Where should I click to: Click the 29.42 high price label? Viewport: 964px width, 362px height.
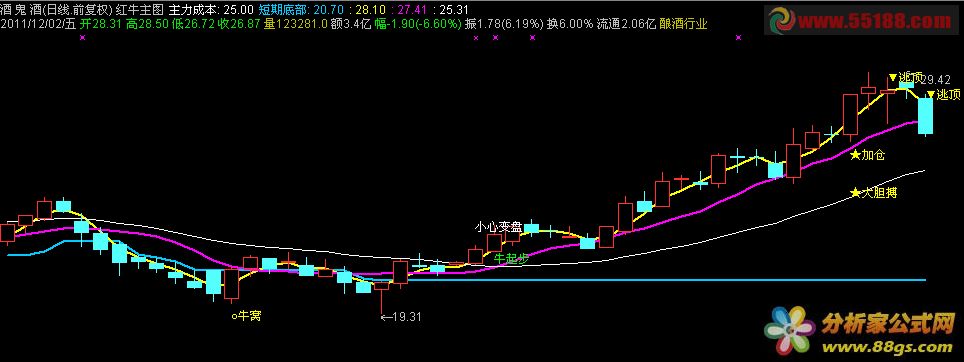pos(937,79)
